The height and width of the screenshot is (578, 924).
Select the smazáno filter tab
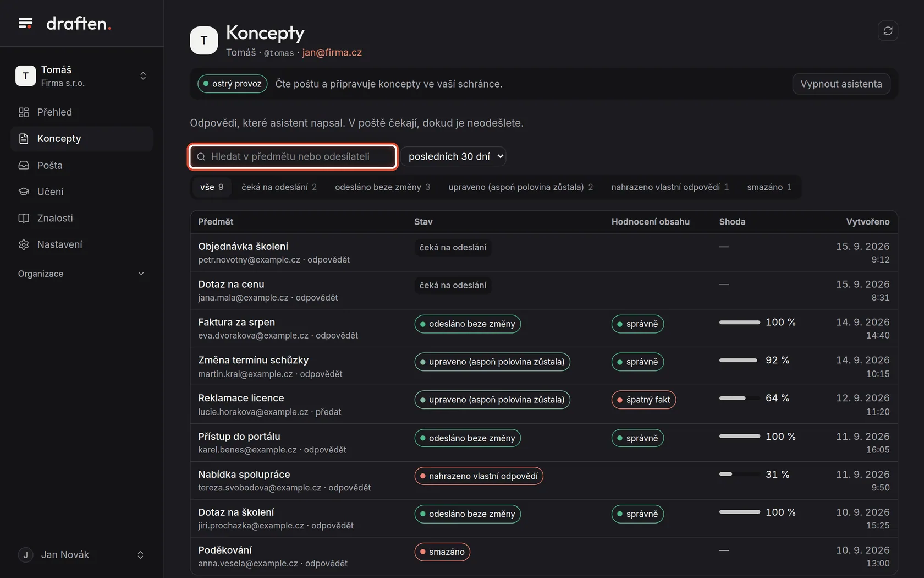pyautogui.click(x=769, y=187)
